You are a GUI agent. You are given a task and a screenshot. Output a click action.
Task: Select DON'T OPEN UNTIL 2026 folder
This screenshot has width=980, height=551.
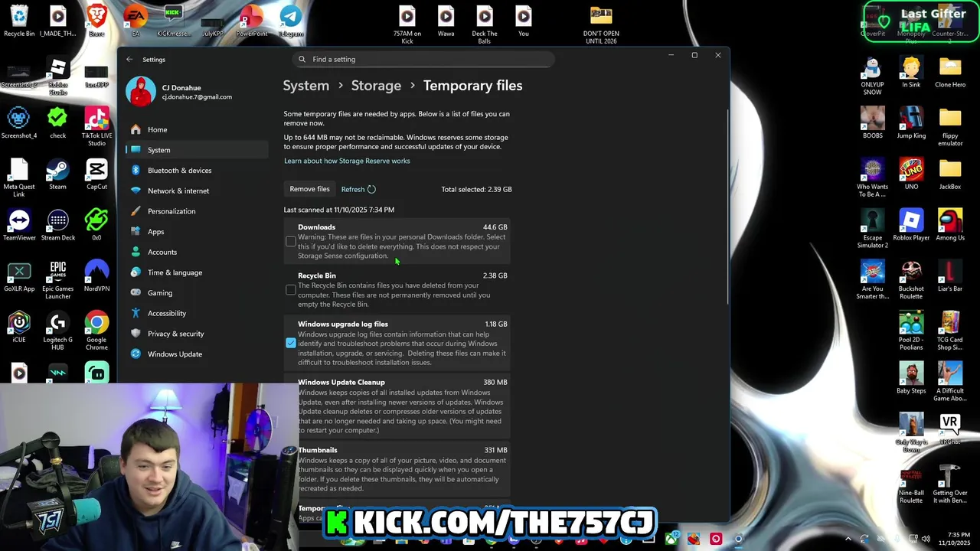point(601,25)
